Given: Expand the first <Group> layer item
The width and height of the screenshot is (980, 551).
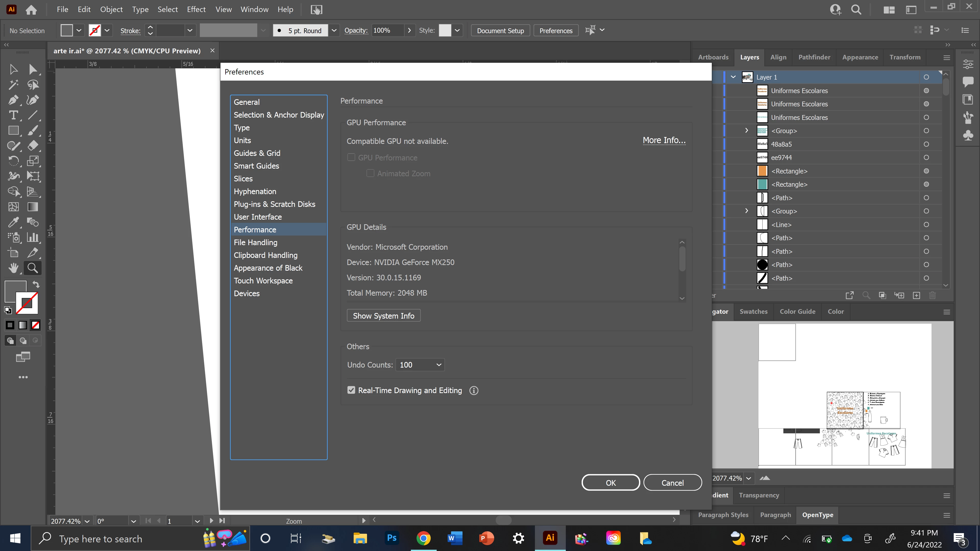Looking at the screenshot, I should click(x=746, y=131).
